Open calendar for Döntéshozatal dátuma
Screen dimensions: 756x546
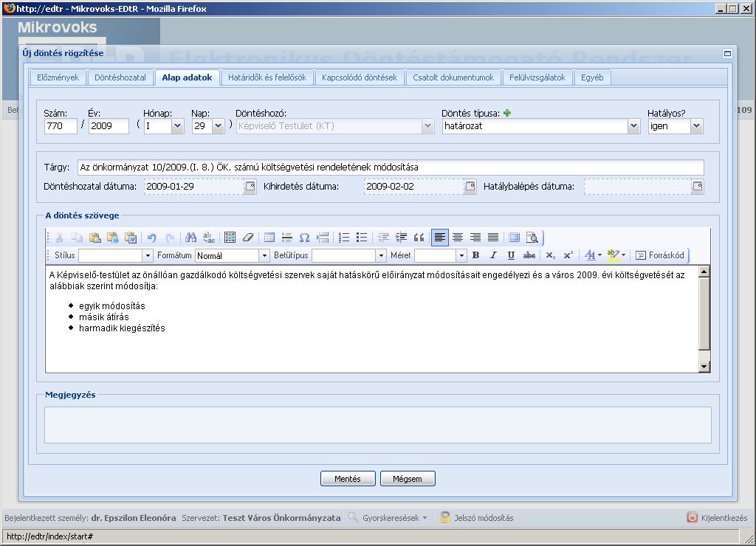pos(250,187)
